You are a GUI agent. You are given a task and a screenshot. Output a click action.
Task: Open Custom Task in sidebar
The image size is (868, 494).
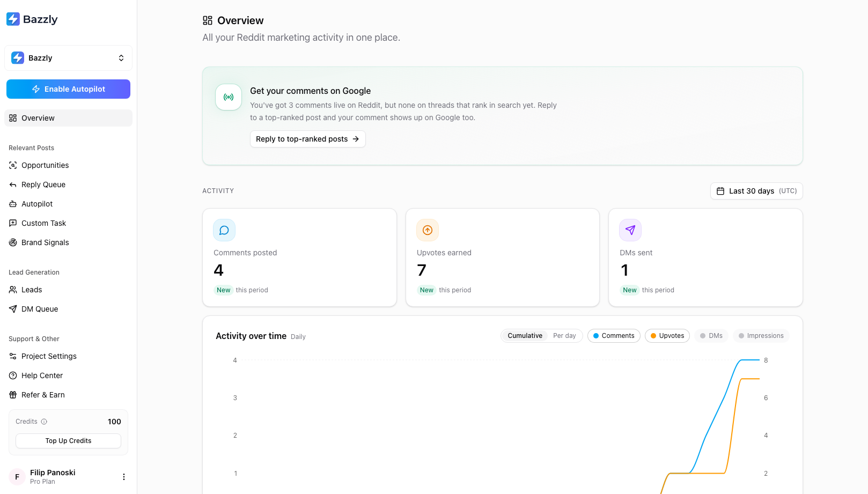[68, 223]
